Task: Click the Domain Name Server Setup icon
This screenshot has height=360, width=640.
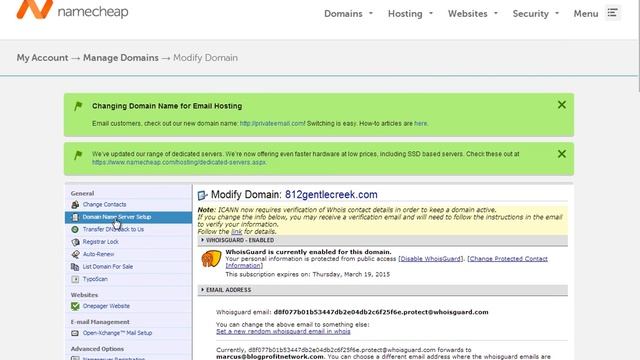Action: pyautogui.click(x=75, y=217)
